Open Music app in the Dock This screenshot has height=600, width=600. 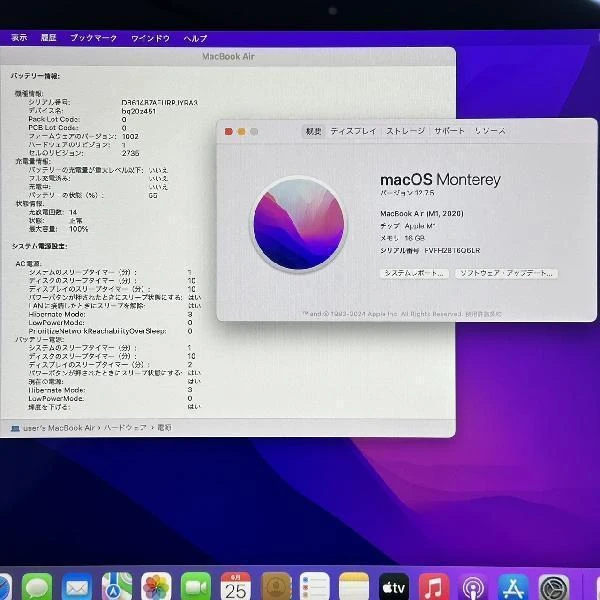point(434,587)
